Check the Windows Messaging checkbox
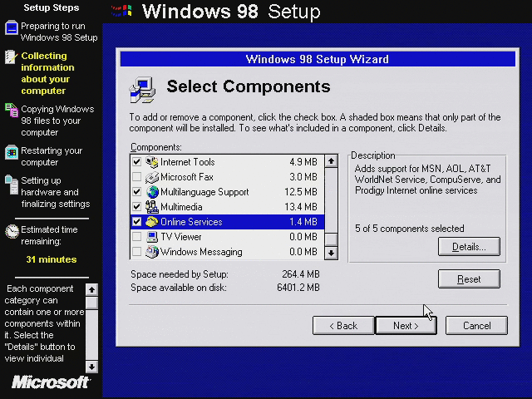The width and height of the screenshot is (532, 399). pyautogui.click(x=136, y=252)
